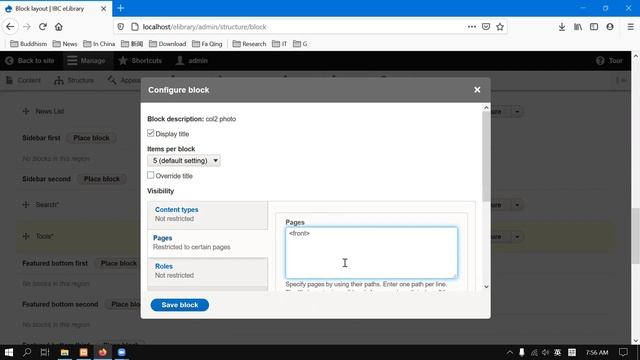Select the Roles visibility tab
Viewport: 640px width, 360px height.
[x=207, y=271]
